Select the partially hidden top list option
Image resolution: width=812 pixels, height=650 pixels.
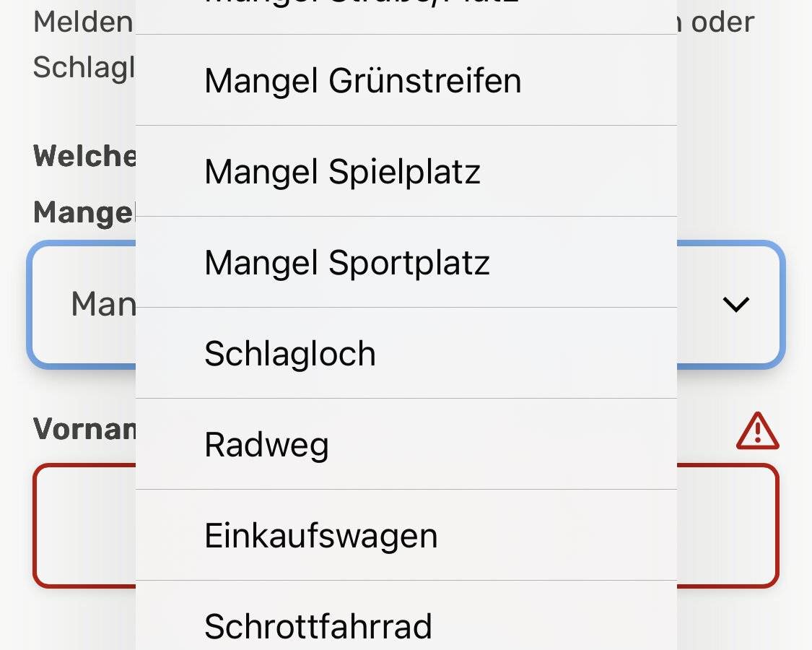point(362,9)
